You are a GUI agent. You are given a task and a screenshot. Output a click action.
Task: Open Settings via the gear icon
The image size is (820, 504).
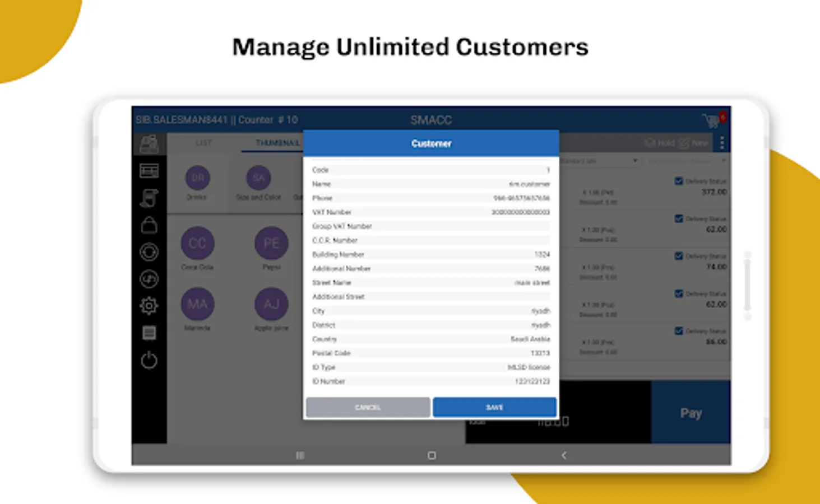pyautogui.click(x=149, y=306)
